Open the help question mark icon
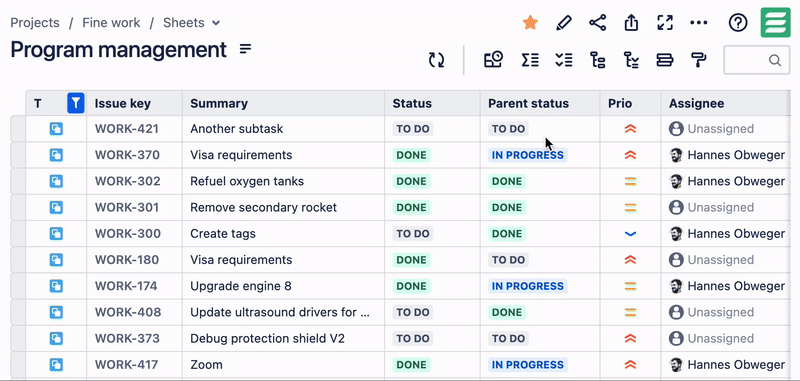800x381 pixels. pos(738,22)
